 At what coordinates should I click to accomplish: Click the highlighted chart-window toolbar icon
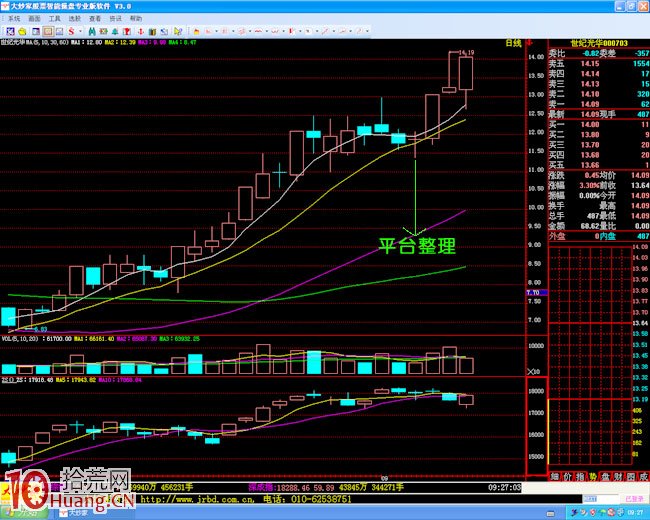coord(48,31)
